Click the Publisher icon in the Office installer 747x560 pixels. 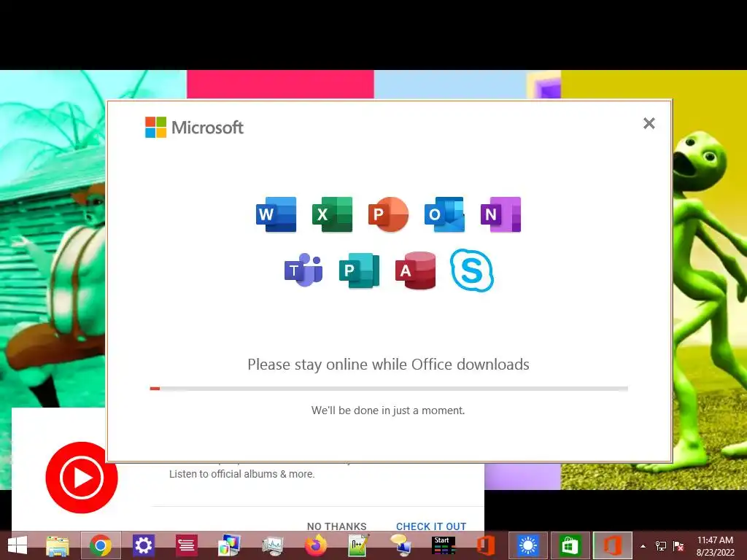[359, 270]
